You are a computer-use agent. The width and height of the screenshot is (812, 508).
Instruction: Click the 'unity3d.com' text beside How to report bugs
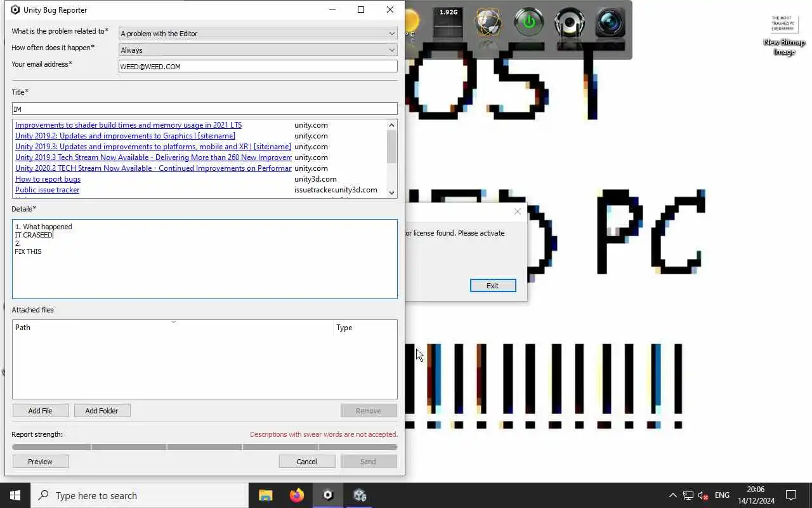coord(315,179)
